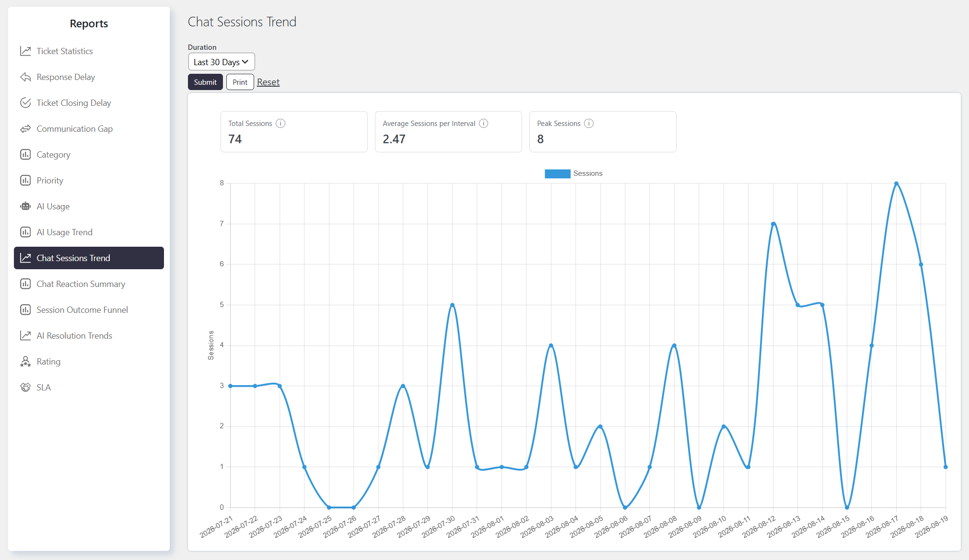Click the AI Usage robot icon
This screenshot has height=560, width=969.
point(25,206)
